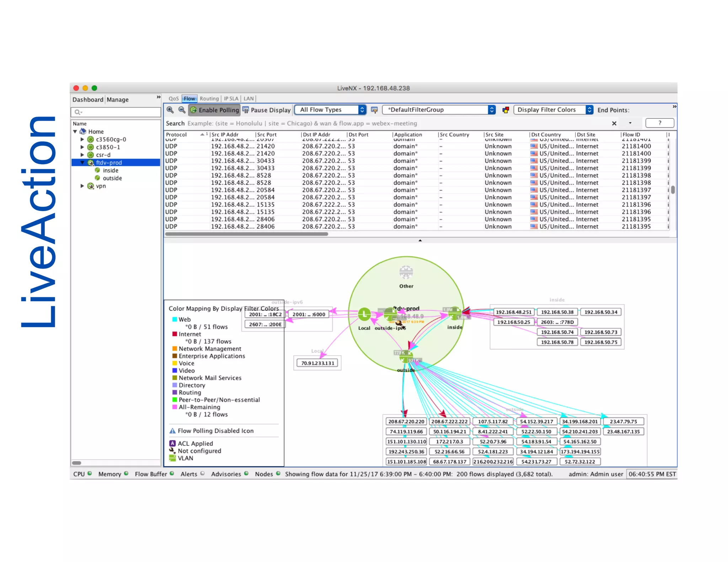Click the zoom out magnifier icon
Screen dimensions: 728x562
(x=182, y=110)
